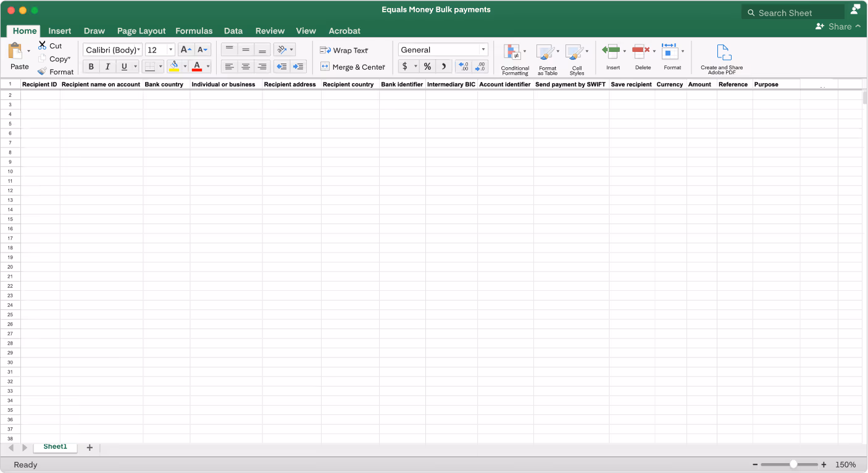
Task: Open Conditional Formatting
Action: [x=515, y=60]
